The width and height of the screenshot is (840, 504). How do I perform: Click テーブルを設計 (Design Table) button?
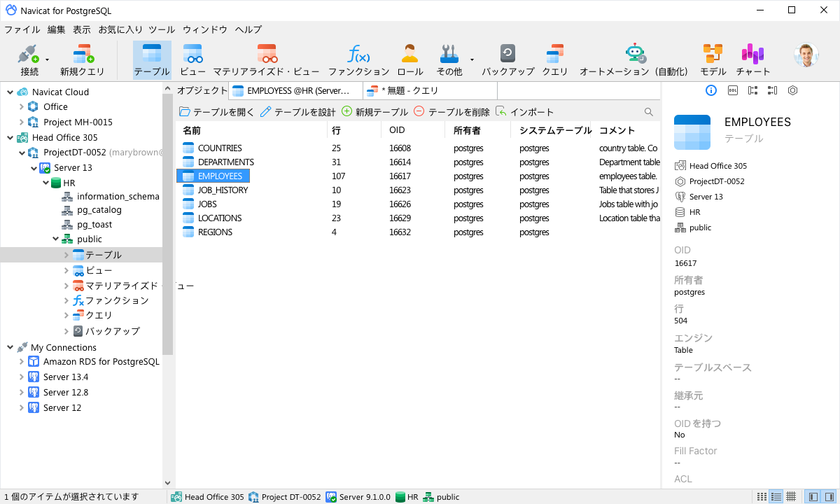click(x=298, y=112)
